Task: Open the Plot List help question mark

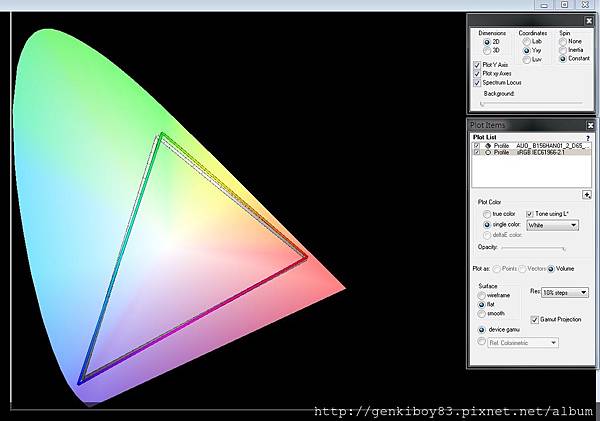Action: (x=588, y=138)
